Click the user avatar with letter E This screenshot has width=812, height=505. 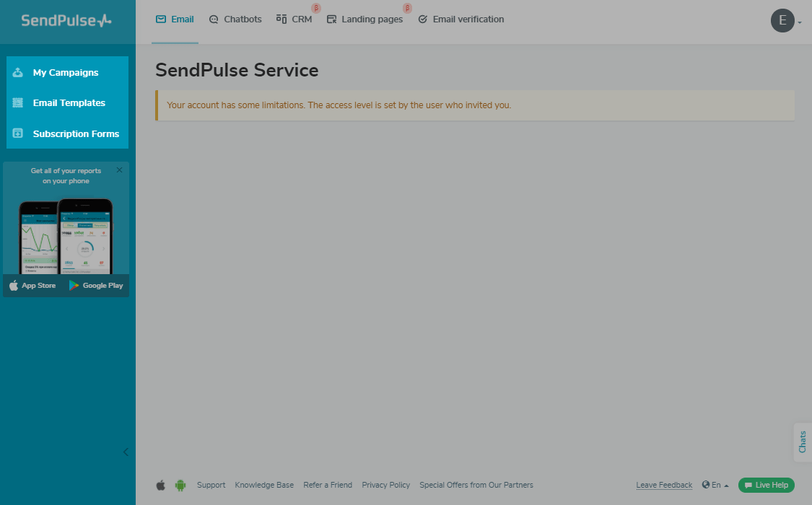(782, 21)
